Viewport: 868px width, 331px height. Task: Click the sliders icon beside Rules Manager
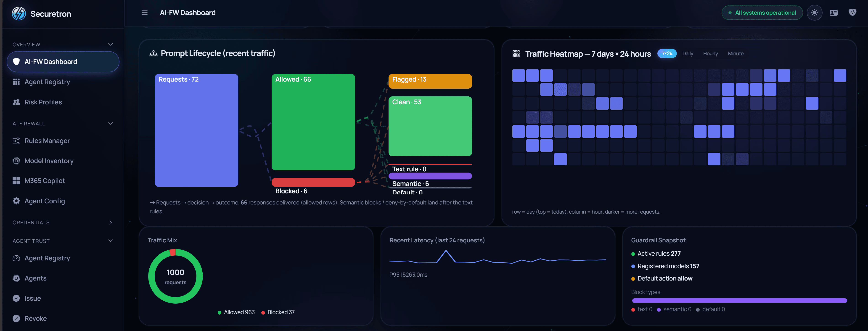[x=16, y=141]
